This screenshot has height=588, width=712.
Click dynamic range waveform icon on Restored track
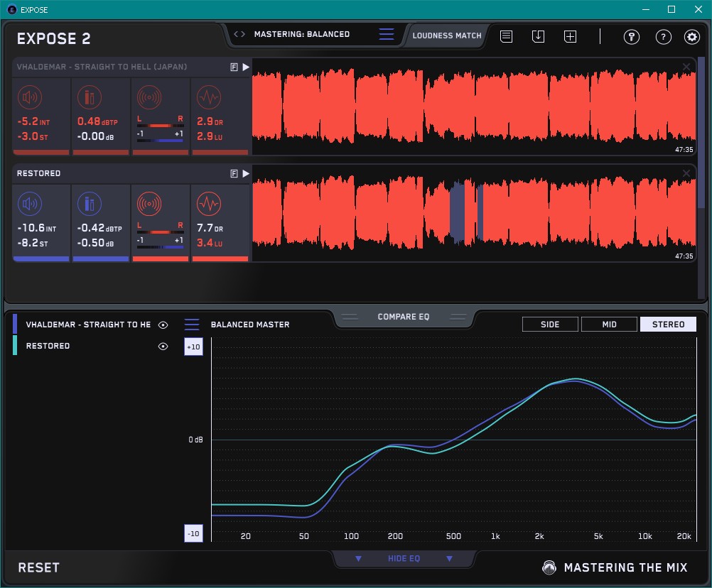click(x=207, y=204)
